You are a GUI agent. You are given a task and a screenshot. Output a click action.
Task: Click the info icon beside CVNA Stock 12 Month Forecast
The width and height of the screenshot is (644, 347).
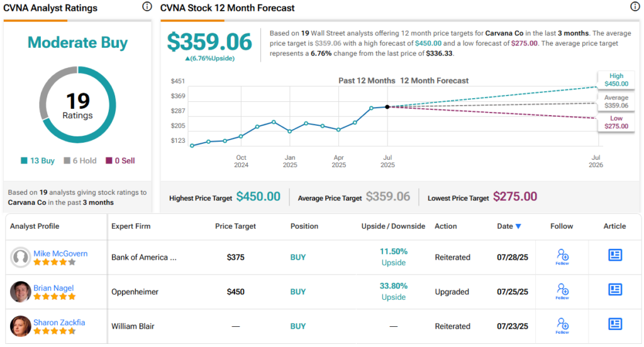click(635, 6)
